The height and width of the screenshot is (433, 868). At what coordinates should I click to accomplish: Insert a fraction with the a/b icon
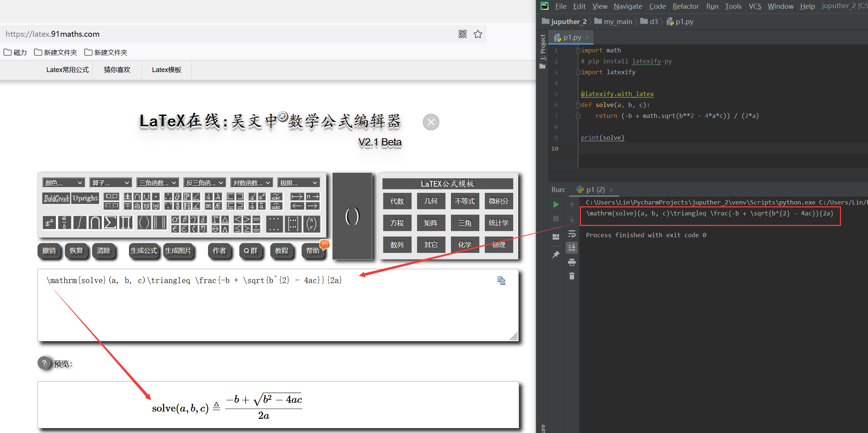(x=64, y=223)
